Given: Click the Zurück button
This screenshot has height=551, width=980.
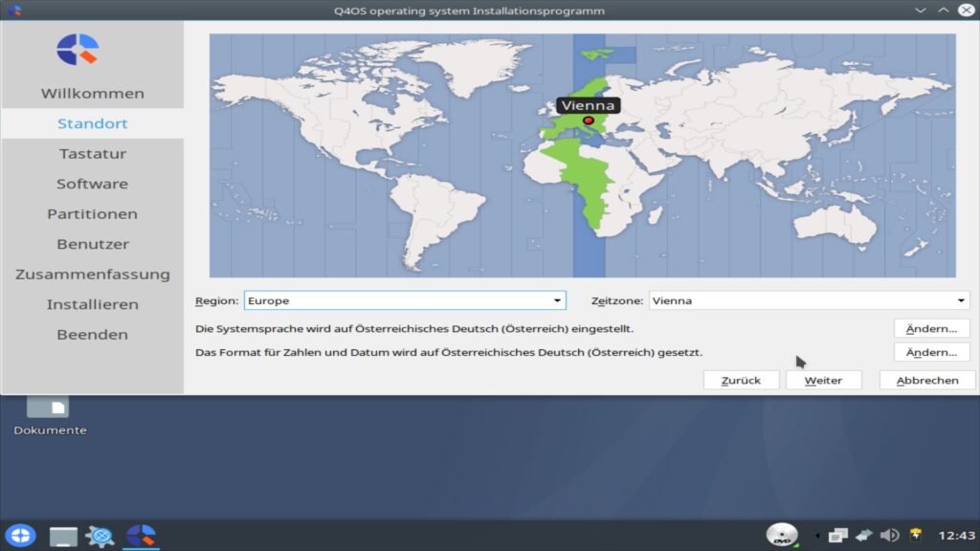Looking at the screenshot, I should pyautogui.click(x=742, y=381).
